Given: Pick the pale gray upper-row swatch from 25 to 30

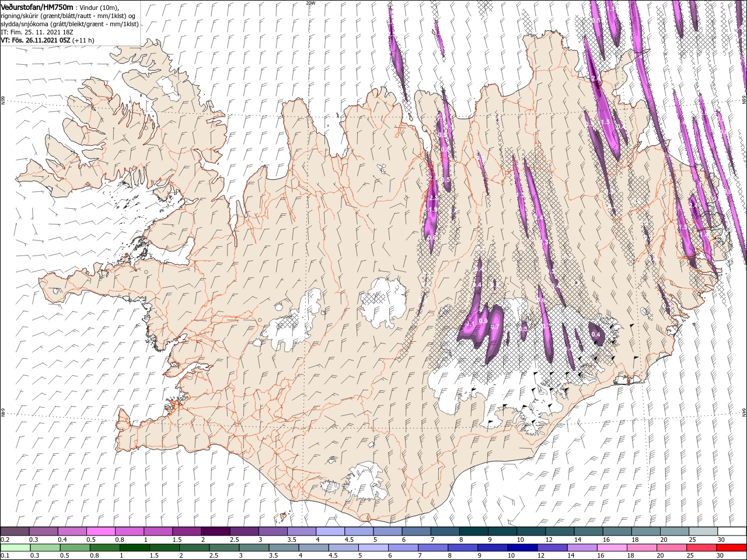Looking at the screenshot, I should click(x=703, y=531).
